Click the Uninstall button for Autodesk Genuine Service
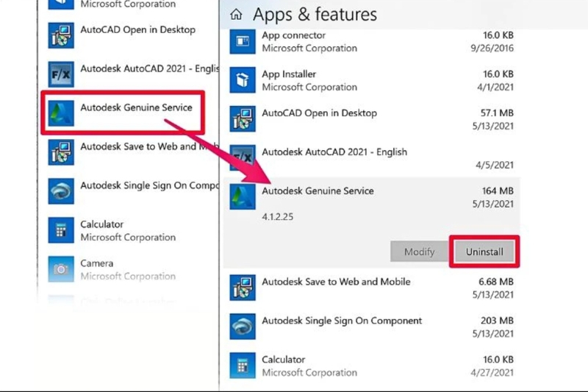 point(484,252)
